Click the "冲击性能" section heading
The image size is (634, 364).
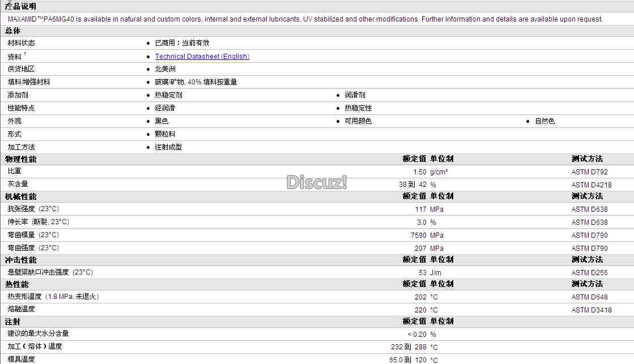coord(20,260)
